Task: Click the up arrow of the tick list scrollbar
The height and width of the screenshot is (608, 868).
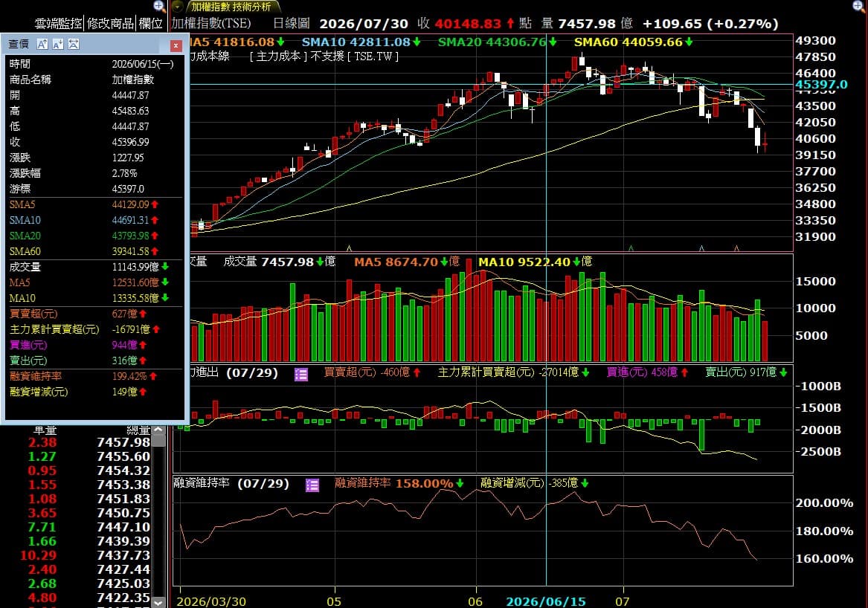Action: (x=158, y=430)
